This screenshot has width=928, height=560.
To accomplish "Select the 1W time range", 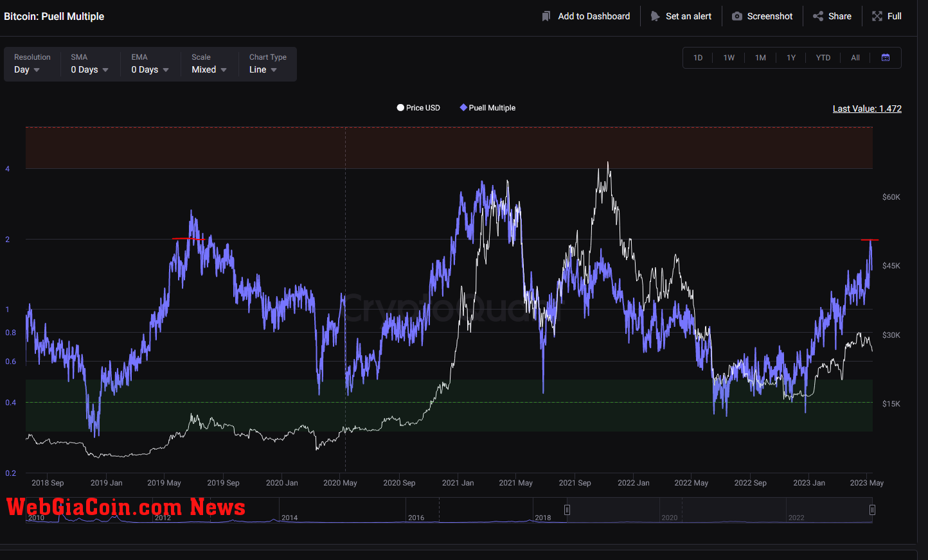I will pos(729,58).
